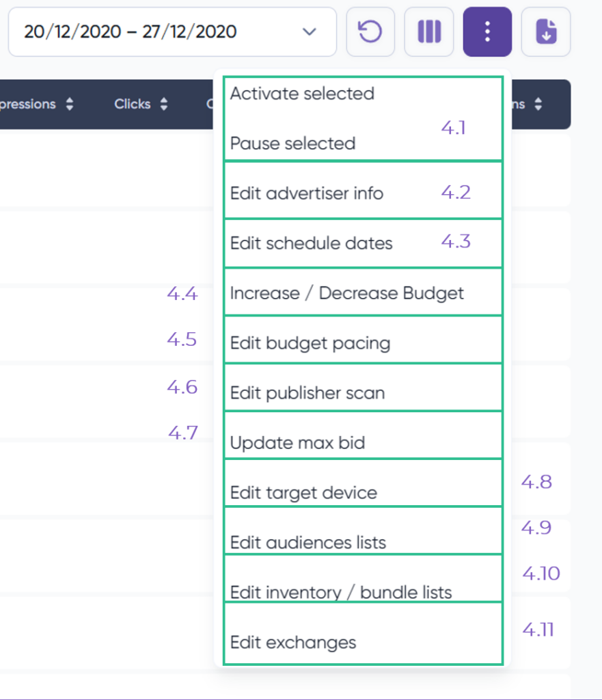Sort the Impressions column
Viewport: 602px width, 700px height.
[x=68, y=104]
